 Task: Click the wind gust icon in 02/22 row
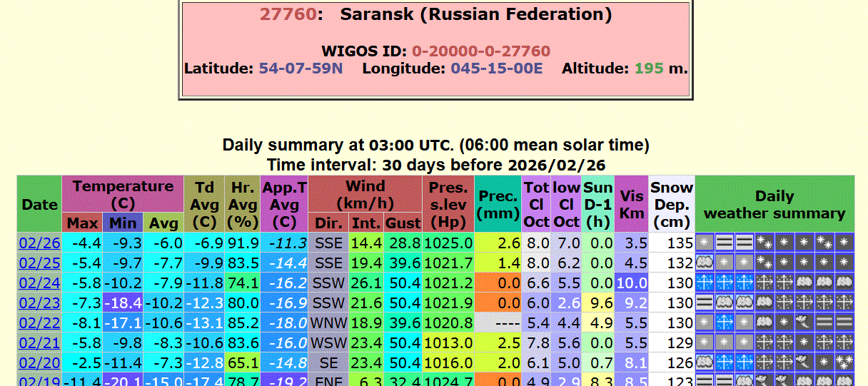804,322
